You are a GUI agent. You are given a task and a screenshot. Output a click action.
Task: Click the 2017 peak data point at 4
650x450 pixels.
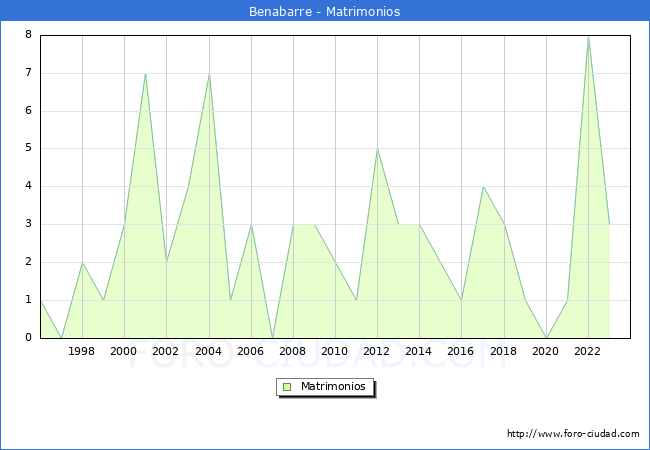pyautogui.click(x=483, y=187)
